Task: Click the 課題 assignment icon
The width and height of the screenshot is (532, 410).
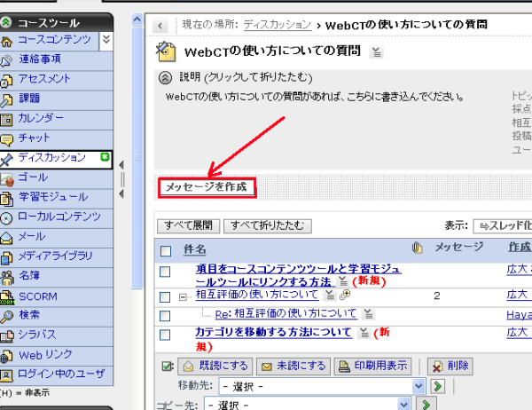Action: pyautogui.click(x=6, y=100)
